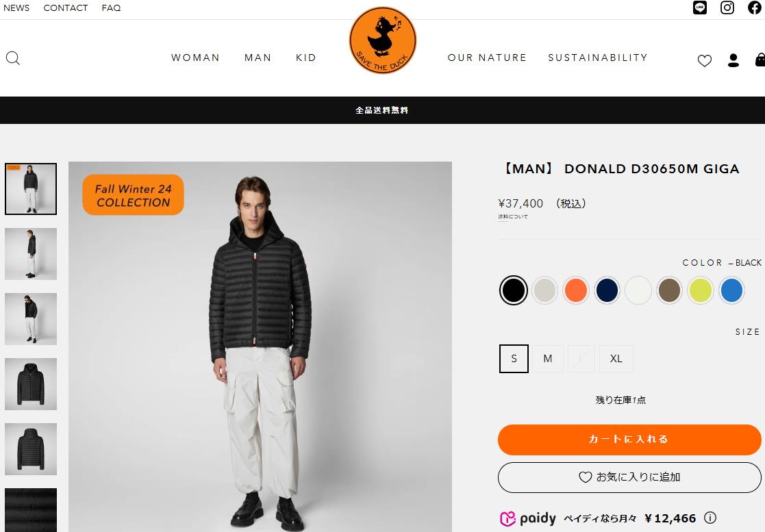The width and height of the screenshot is (765, 532).
Task: Click the お気に入りに追加 button
Action: click(629, 477)
